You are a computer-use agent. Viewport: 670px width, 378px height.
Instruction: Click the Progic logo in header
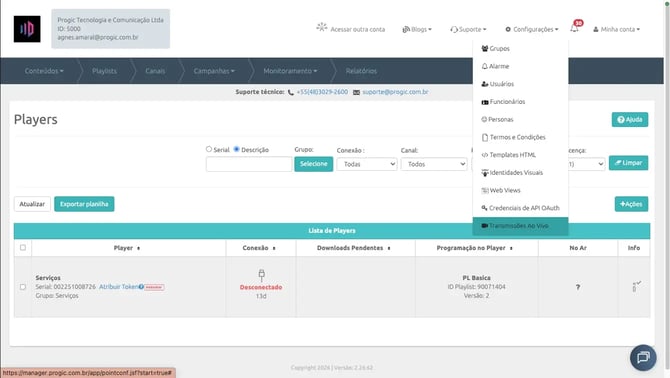[27, 29]
